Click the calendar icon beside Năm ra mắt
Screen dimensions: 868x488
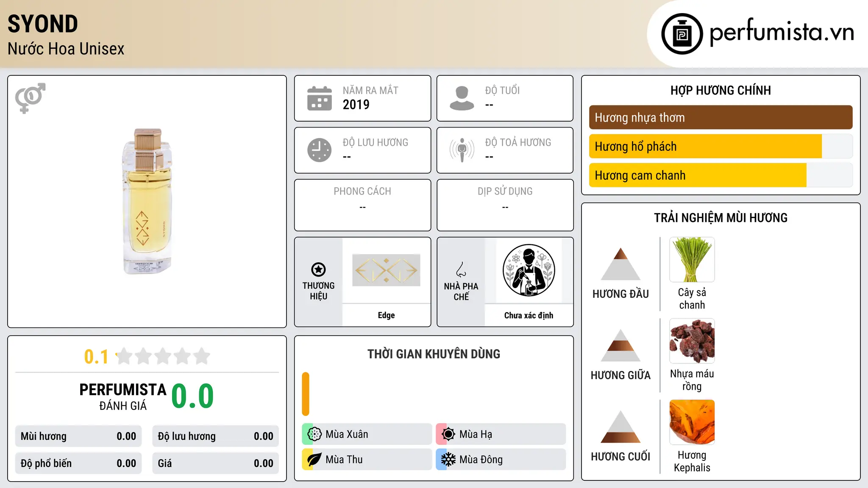pyautogui.click(x=320, y=98)
